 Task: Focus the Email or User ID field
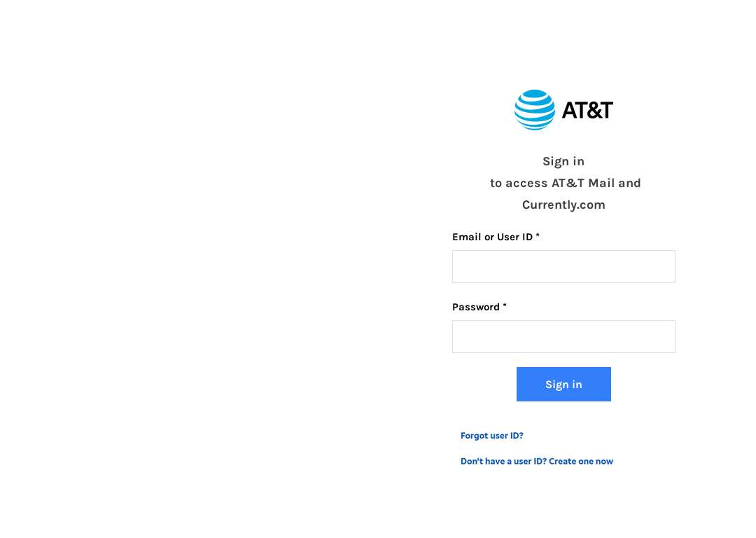563,266
